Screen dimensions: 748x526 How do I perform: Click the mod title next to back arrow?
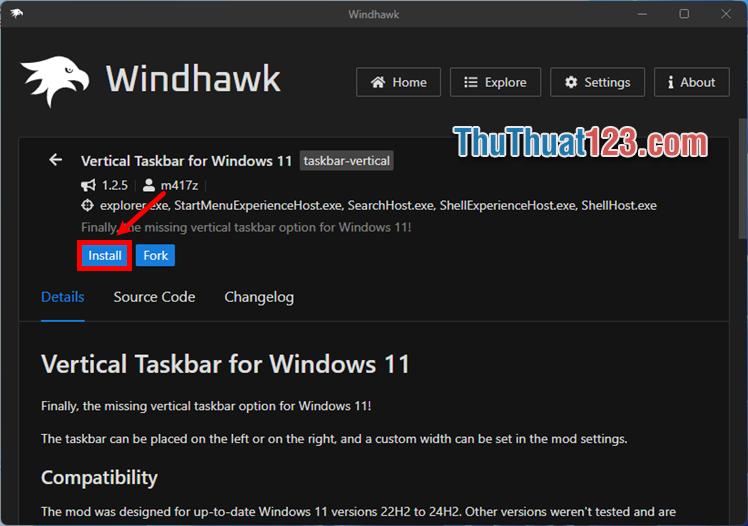186,160
